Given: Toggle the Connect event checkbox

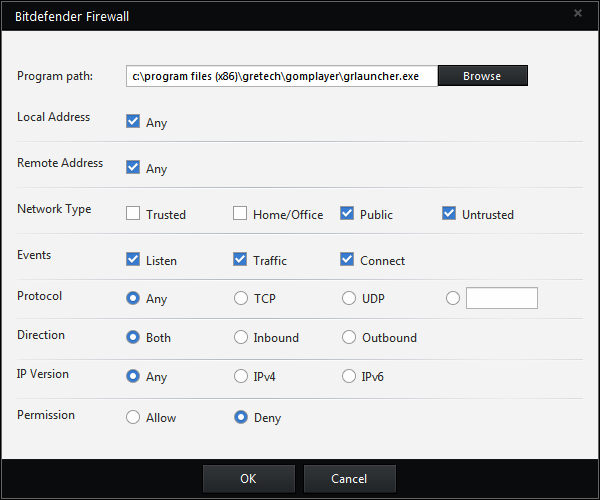Looking at the screenshot, I should (347, 259).
